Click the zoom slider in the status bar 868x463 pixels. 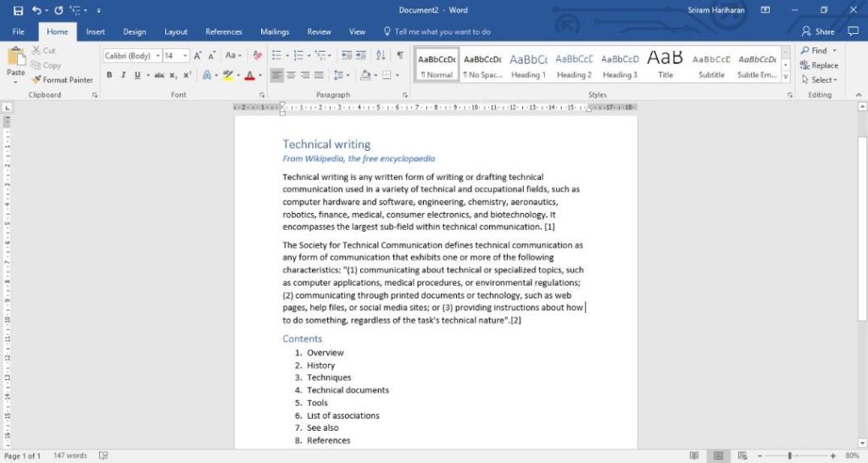point(790,456)
